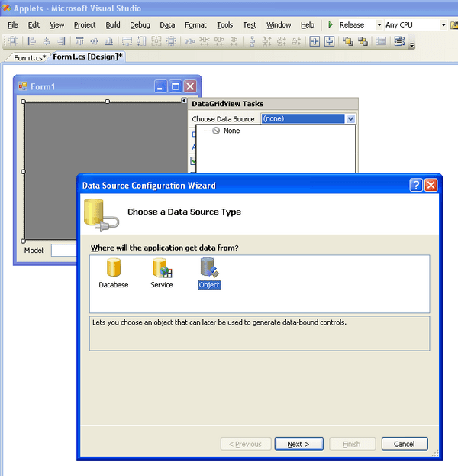
Task: Expand the Any CPU platform dropdown
Action: click(443, 24)
